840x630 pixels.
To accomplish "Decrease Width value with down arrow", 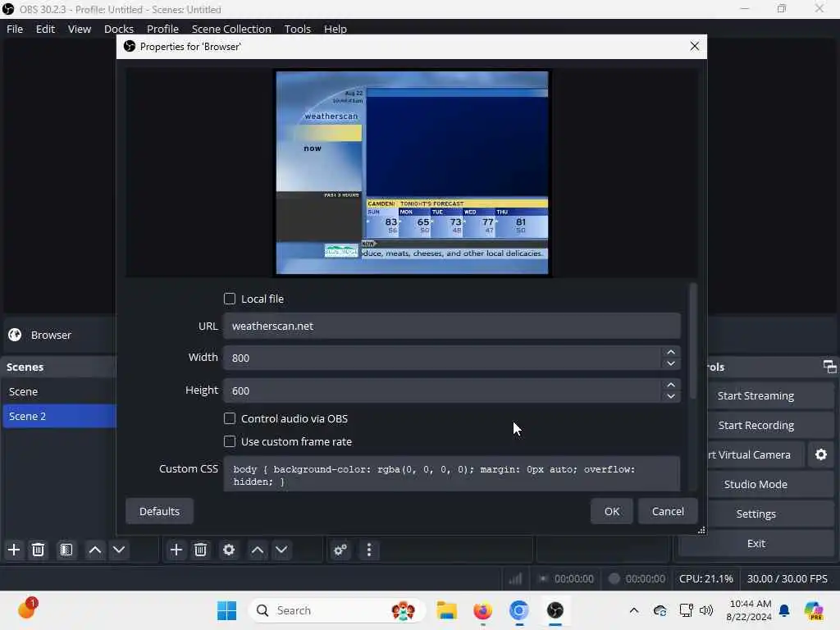I will coord(671,363).
